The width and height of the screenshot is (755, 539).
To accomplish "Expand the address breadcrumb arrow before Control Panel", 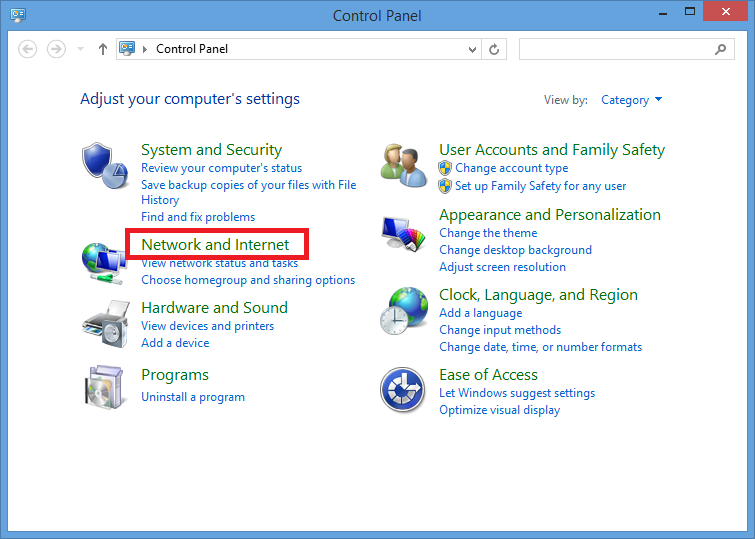I will [144, 49].
